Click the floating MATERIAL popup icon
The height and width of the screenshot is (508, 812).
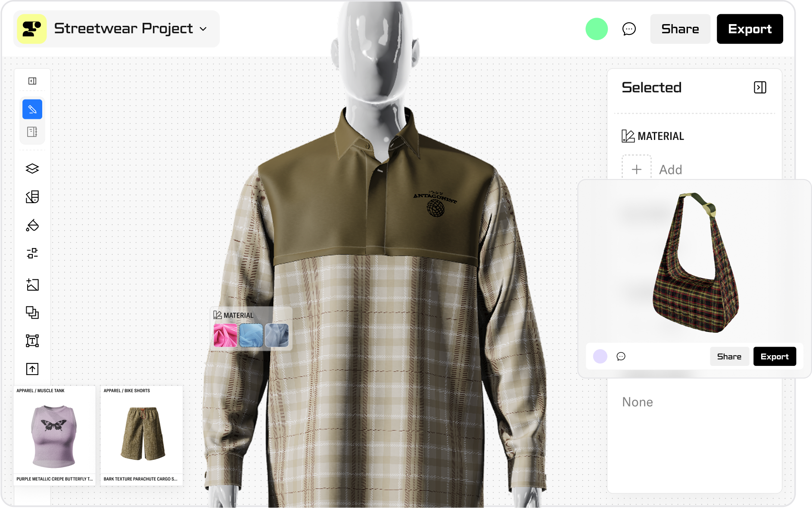218,315
